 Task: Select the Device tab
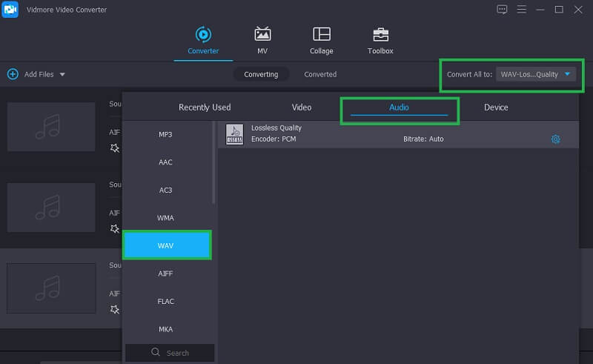click(x=496, y=107)
